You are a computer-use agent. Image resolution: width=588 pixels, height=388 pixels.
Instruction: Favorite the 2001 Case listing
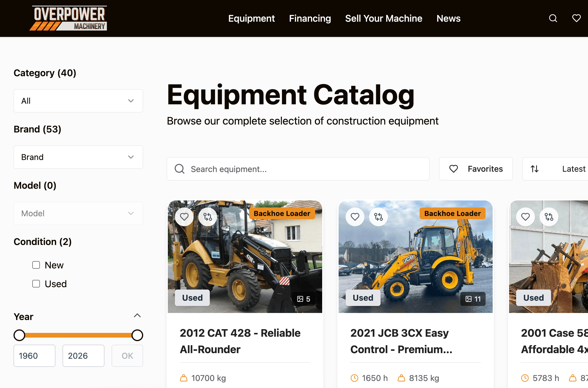point(526,217)
